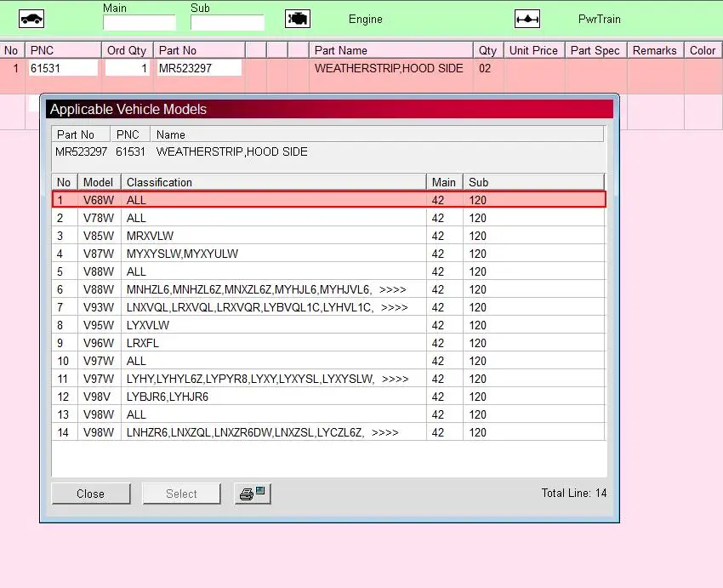
Task: Select row 3 V85W MRXVLW
Action: pyautogui.click(x=328, y=236)
